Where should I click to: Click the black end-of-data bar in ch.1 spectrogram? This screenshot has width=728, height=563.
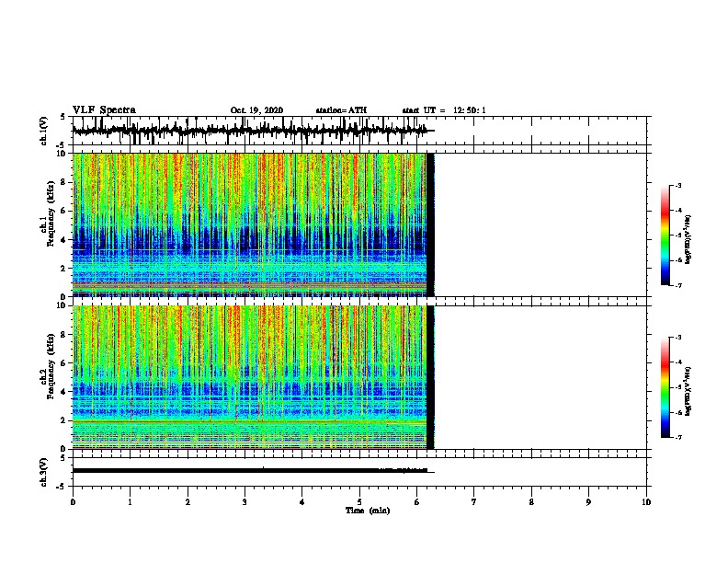pos(430,224)
